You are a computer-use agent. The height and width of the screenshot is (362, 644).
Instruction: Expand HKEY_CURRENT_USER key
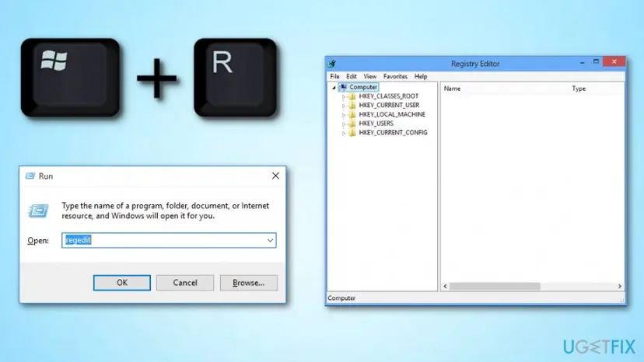click(343, 106)
